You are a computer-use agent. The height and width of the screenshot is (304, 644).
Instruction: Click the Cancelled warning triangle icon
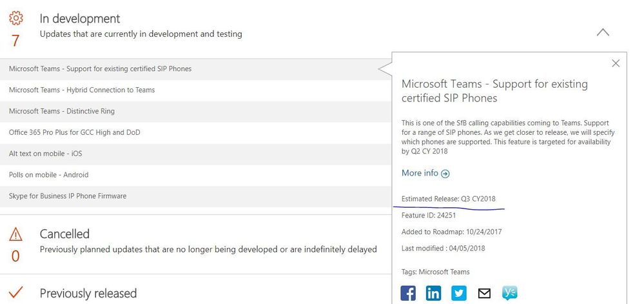pyautogui.click(x=15, y=234)
